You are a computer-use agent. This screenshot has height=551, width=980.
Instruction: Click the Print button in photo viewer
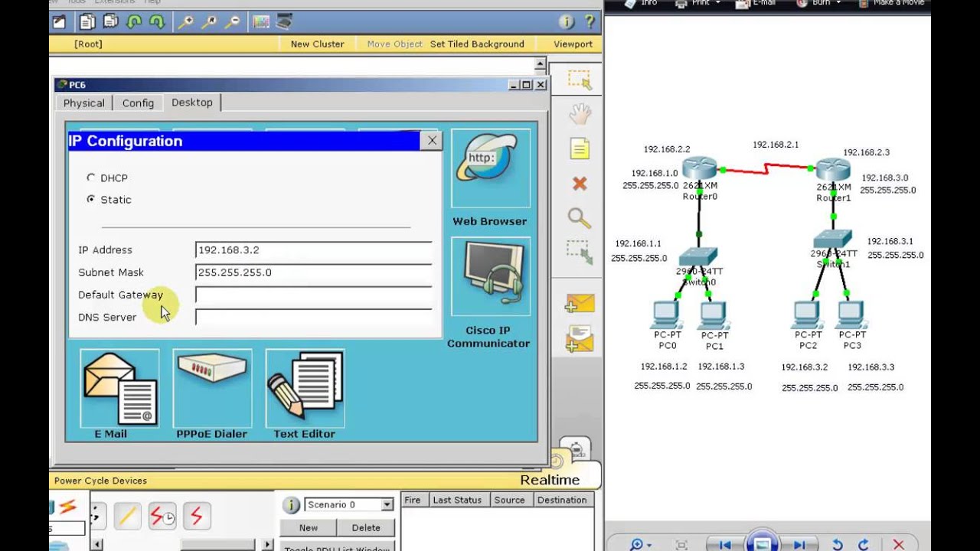(697, 3)
